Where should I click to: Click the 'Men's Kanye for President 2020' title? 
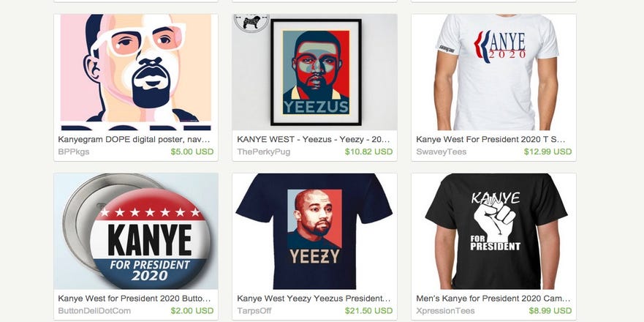click(x=493, y=299)
